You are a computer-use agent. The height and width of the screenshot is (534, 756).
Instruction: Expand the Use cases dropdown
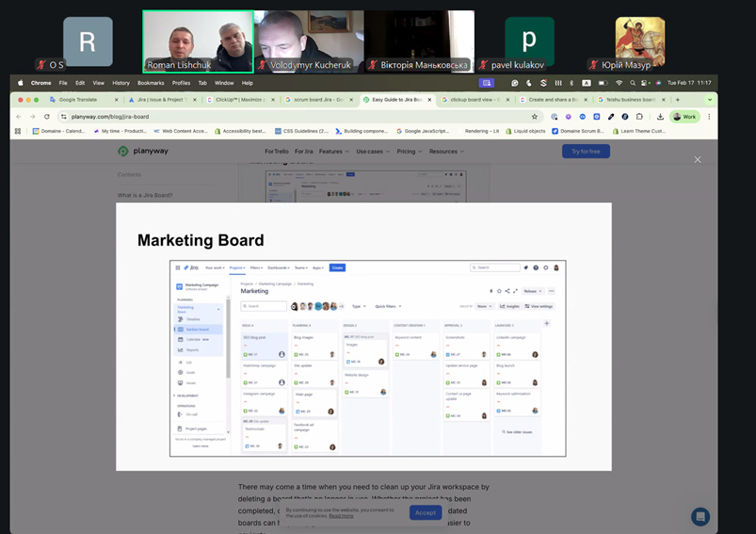coord(372,151)
